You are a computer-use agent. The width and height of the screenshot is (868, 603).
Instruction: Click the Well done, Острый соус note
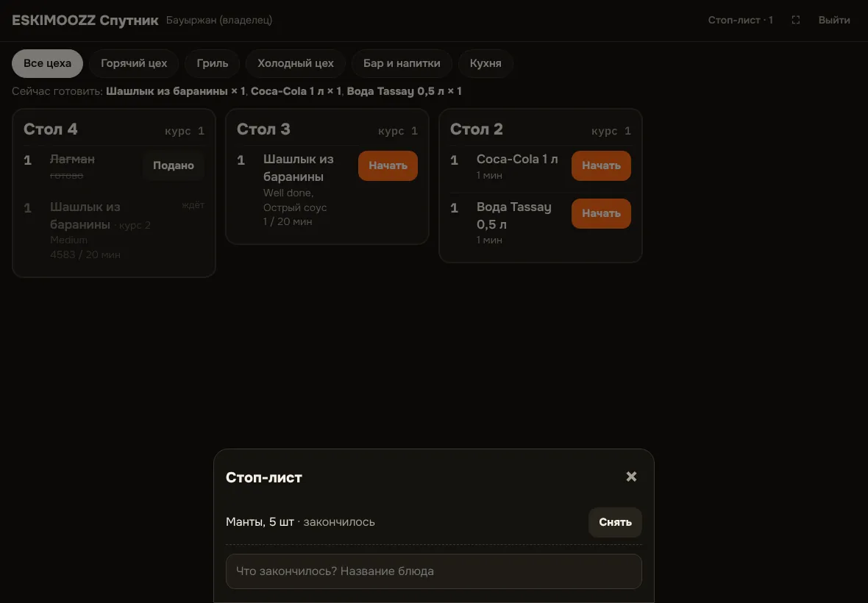click(295, 200)
